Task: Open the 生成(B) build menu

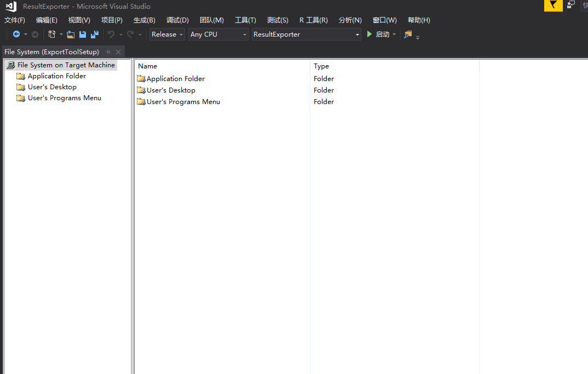Action: point(144,20)
